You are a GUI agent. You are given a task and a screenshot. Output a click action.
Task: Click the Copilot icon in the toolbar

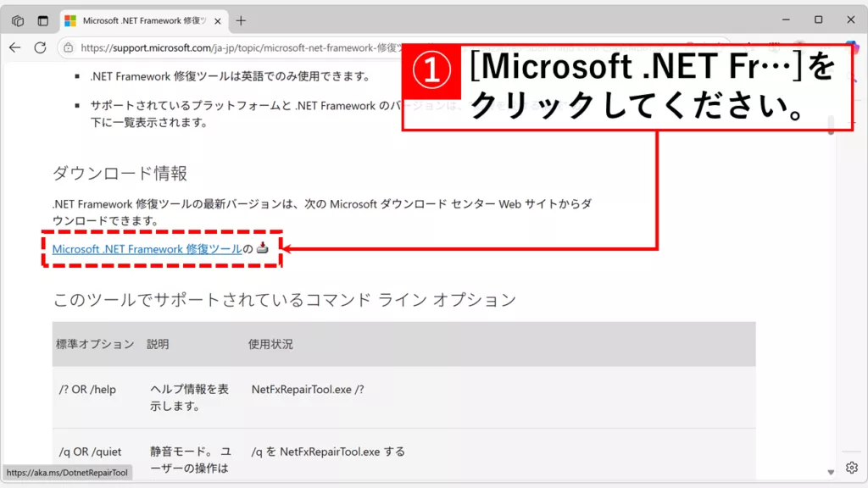tap(851, 47)
